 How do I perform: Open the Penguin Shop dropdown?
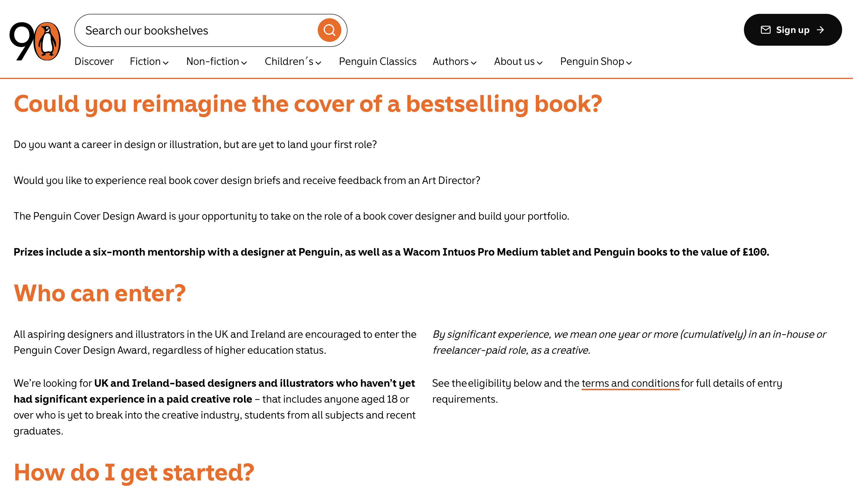(596, 62)
